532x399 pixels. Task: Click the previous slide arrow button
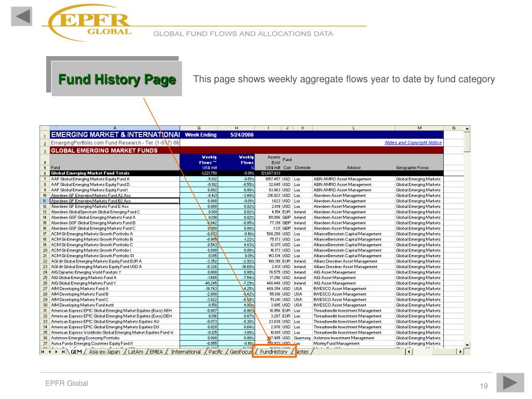(22, 16)
